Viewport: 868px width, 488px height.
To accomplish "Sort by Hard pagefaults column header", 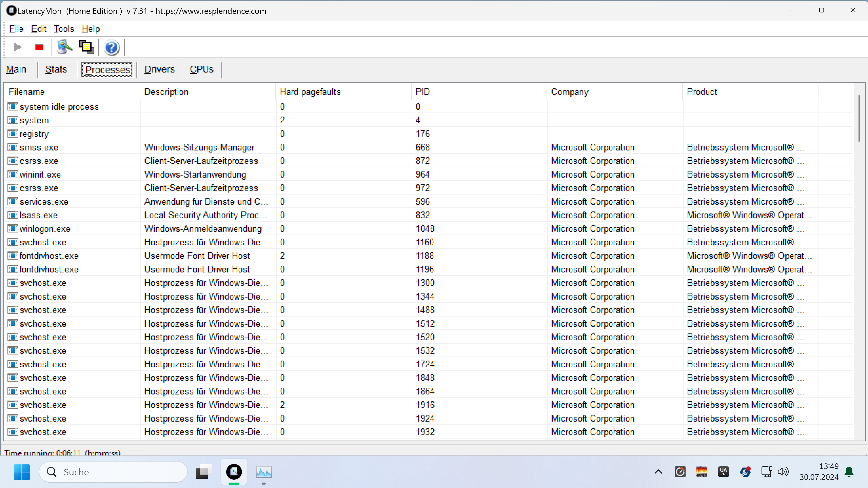I will click(x=310, y=91).
